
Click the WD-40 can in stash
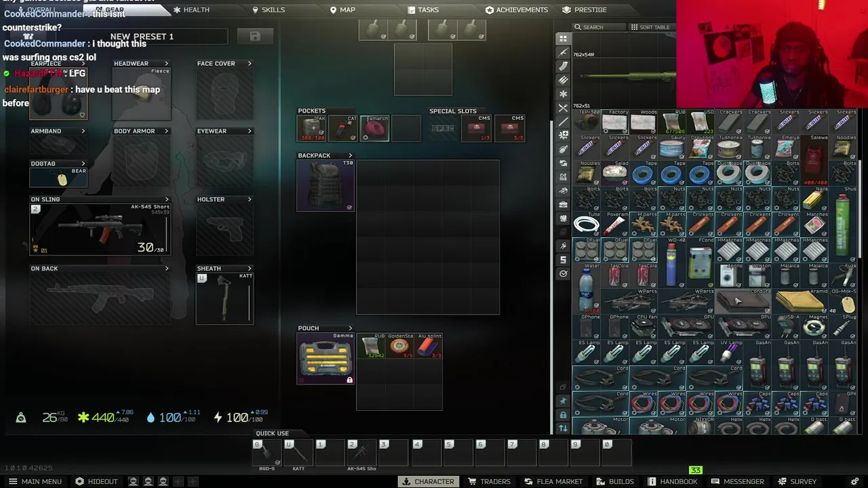[x=671, y=262]
